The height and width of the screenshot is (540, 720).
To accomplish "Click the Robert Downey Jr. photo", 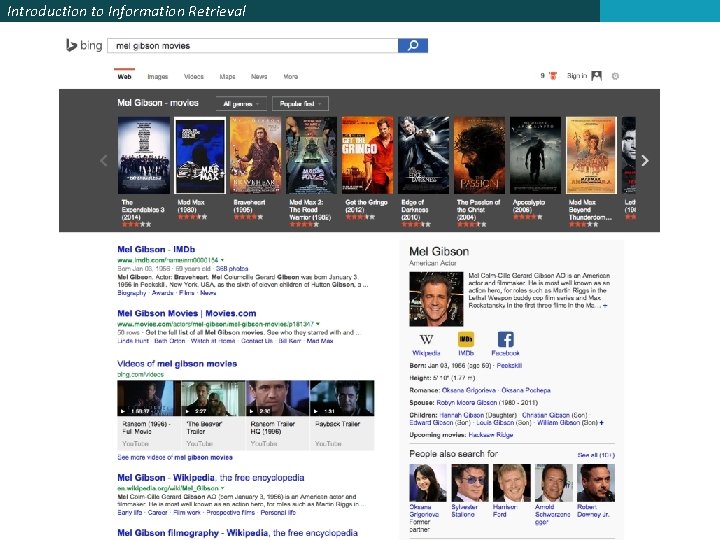I will click(596, 483).
